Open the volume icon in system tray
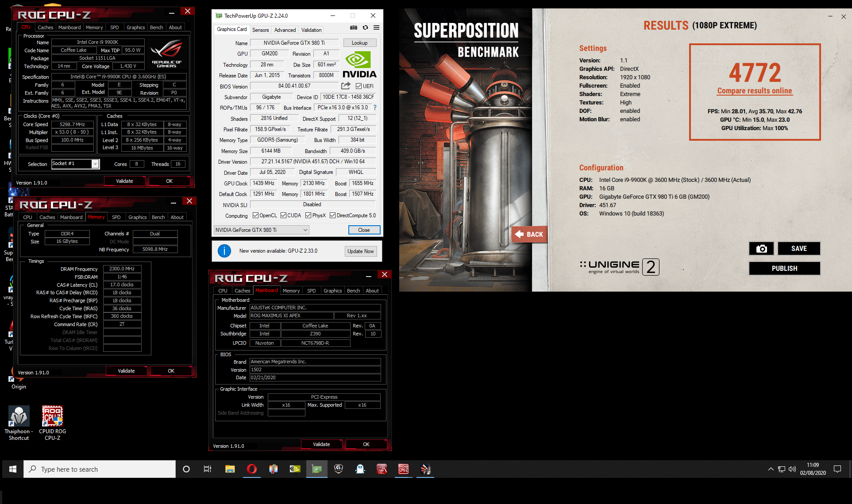 tap(792, 469)
